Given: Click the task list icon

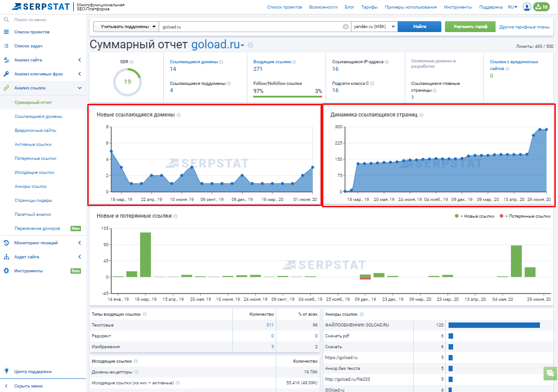Looking at the screenshot, I should (6, 46).
